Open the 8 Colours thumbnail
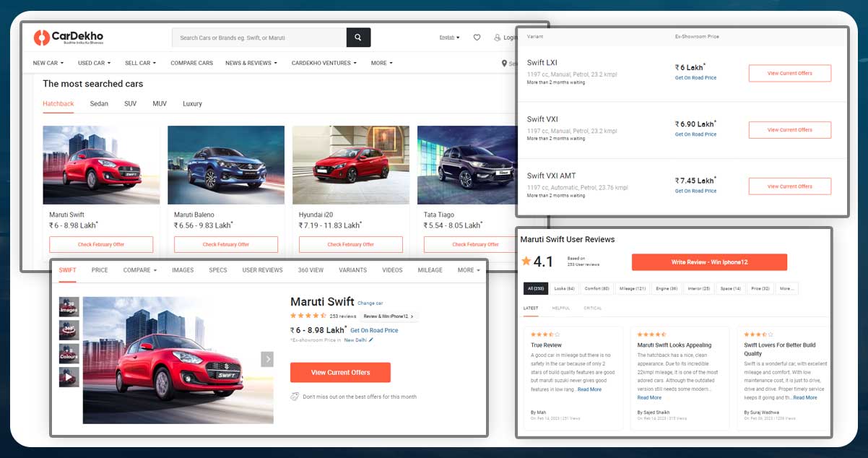Image resolution: width=868 pixels, height=458 pixels. click(x=69, y=353)
